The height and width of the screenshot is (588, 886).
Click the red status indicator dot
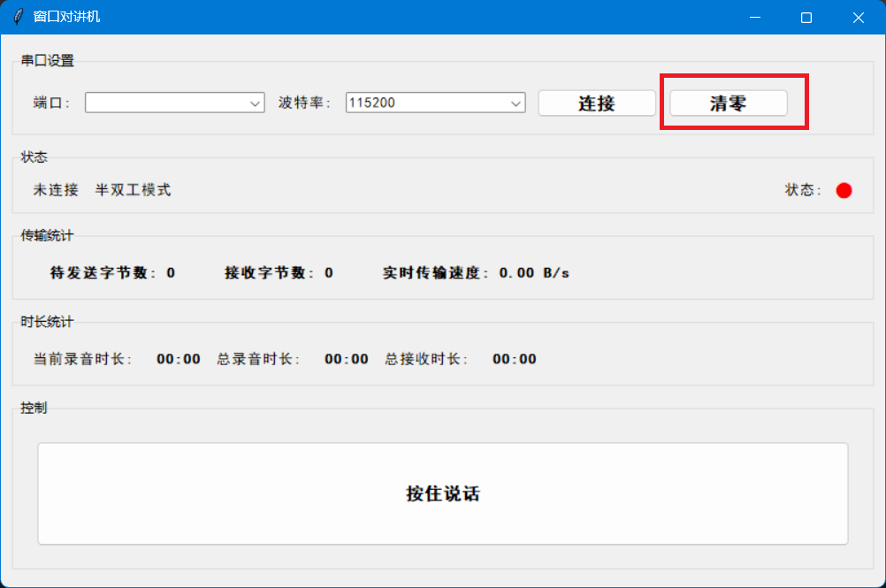(844, 189)
